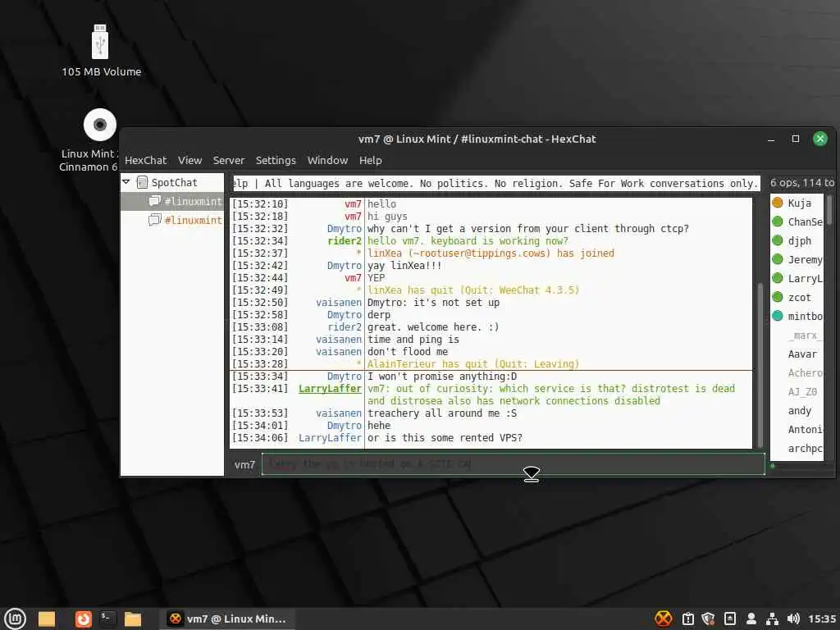Viewport: 840px width, 630px height.
Task: Click HexChat window button in the taskbar
Action: 228,619
